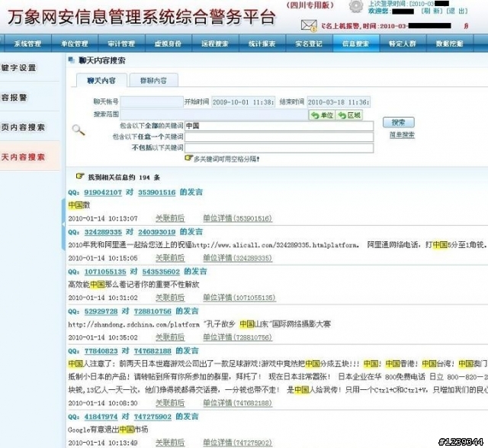Image resolution: width=488 pixels, height=448 pixels.
Task: Open QQ recipient 728810756
Action: coord(152,311)
